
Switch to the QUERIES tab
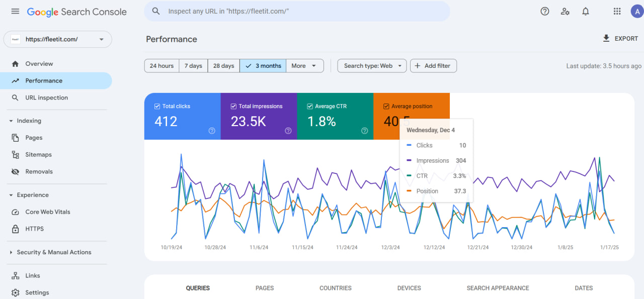(198, 288)
